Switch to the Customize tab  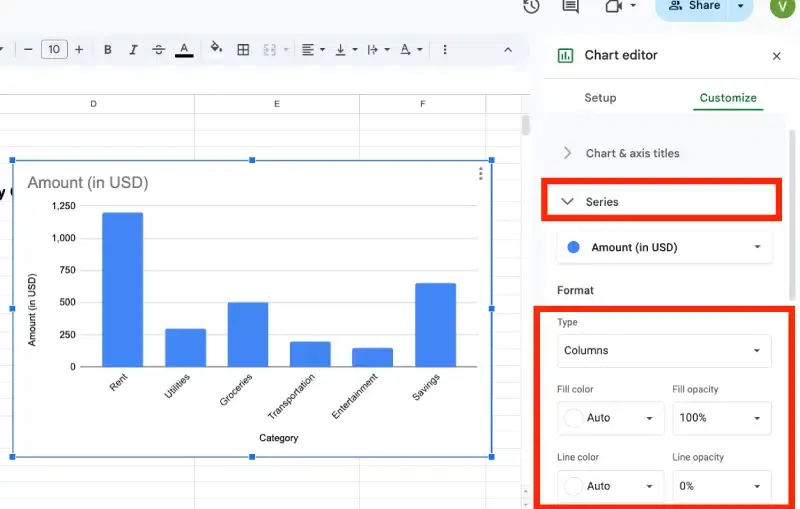[x=728, y=98]
